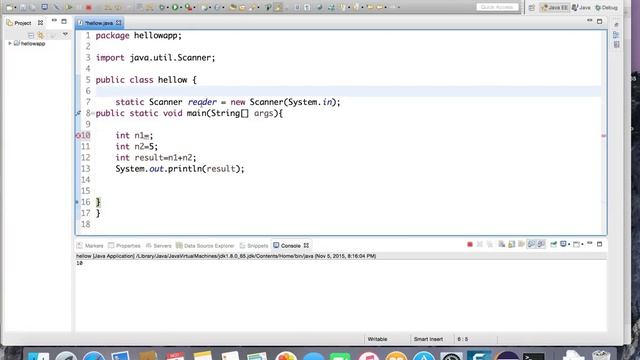Click the "int n1=;" code line
The height and width of the screenshot is (360, 640).
(134, 136)
